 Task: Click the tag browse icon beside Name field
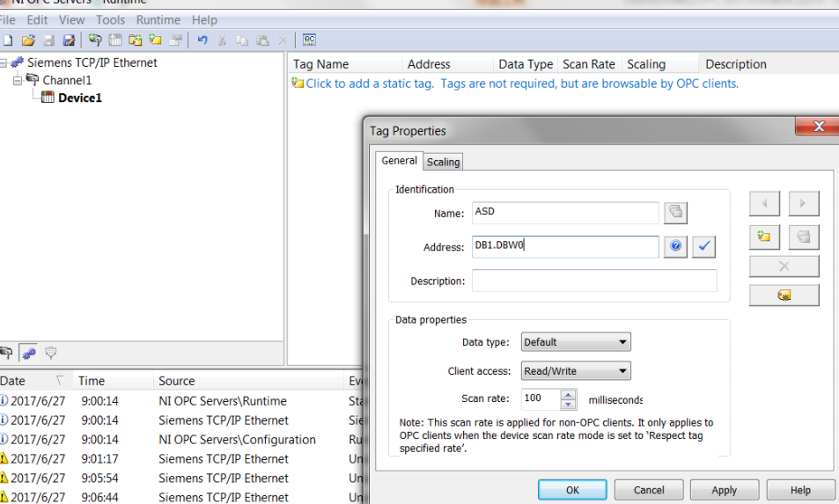675,212
